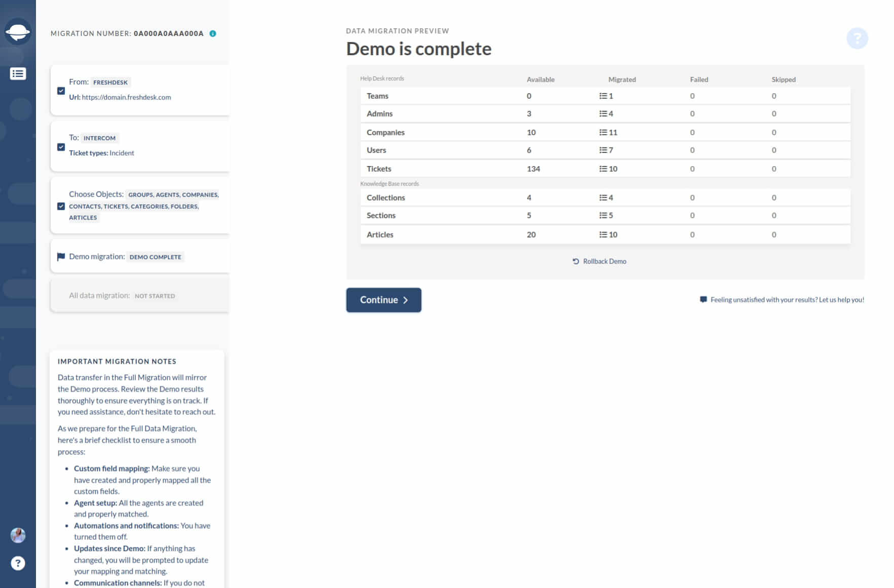Image resolution: width=894 pixels, height=588 pixels.
Task: View migrated Tickets records list icon
Action: point(603,169)
